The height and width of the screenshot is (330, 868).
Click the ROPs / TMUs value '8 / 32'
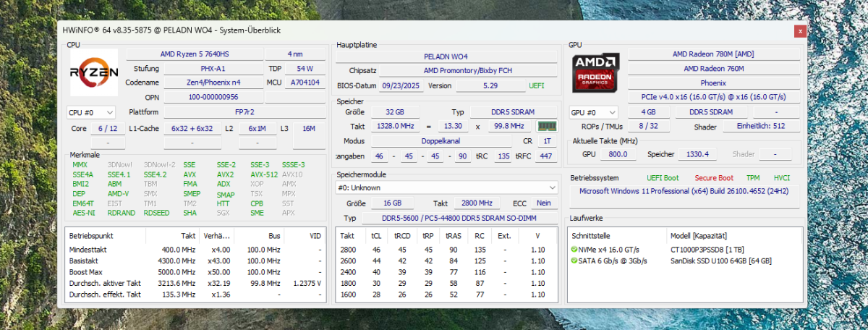click(x=648, y=126)
